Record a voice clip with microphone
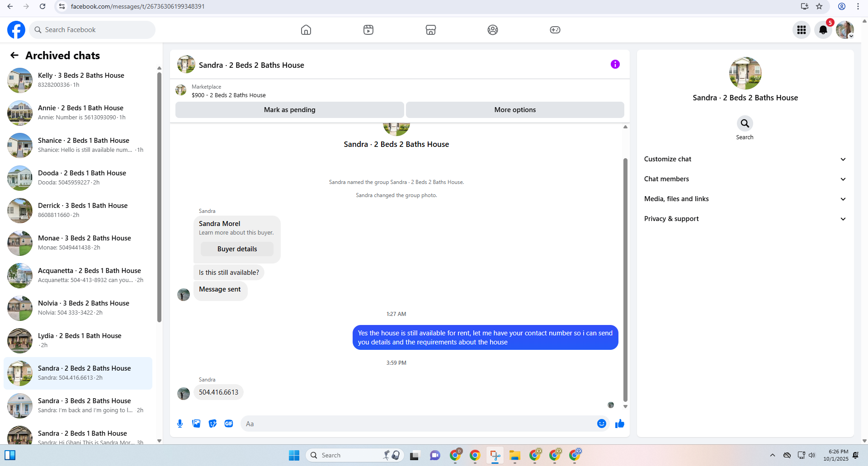Viewport: 868px width, 466px height. [x=180, y=424]
